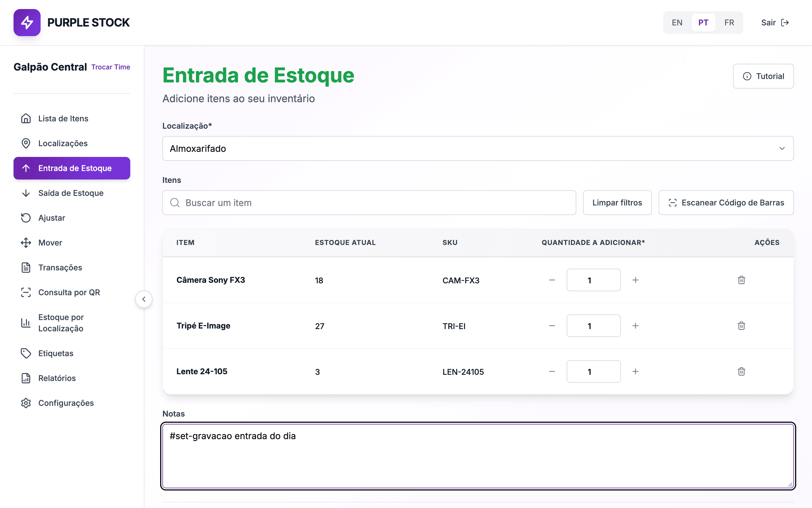The height and width of the screenshot is (508, 812).
Task: Decrease quantity for Tripé E-Image
Action: [x=552, y=326]
